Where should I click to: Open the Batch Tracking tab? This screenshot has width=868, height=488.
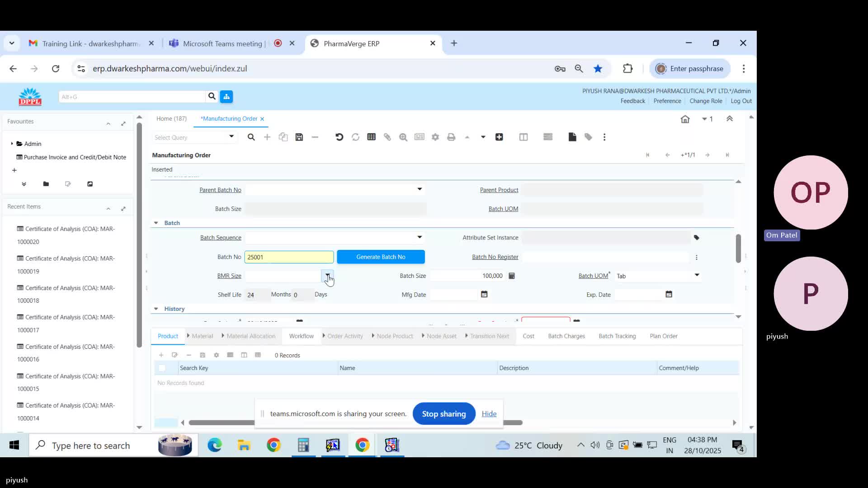coord(617,336)
